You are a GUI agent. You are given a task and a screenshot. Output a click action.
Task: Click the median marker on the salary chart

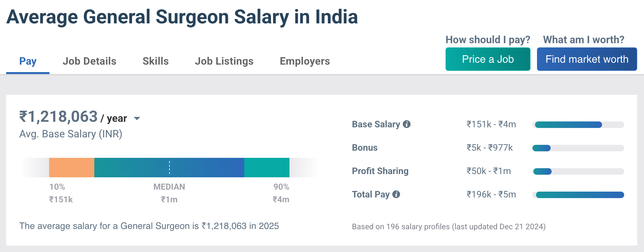tap(169, 167)
